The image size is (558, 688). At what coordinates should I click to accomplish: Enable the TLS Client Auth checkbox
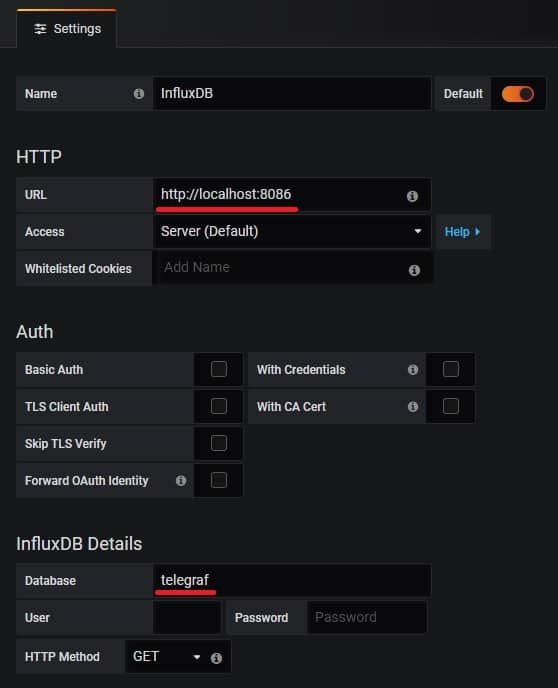pyautogui.click(x=218, y=406)
